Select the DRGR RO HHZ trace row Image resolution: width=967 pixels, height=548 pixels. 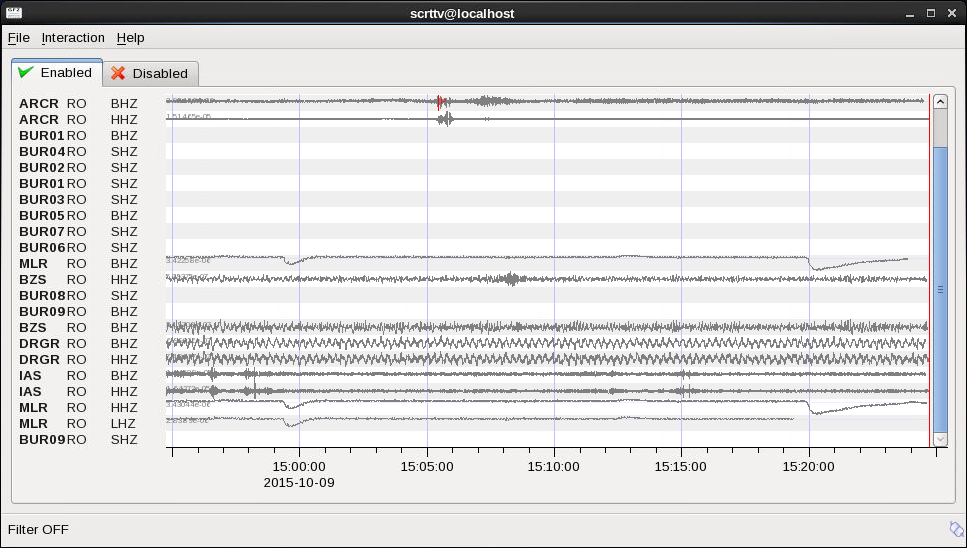[x=474, y=359]
